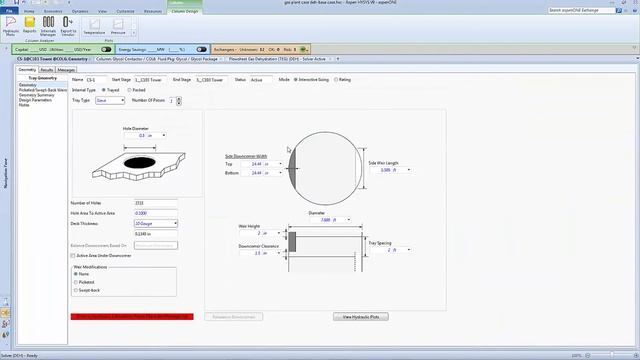Open the Side Weir Length unit dropdown
The width and height of the screenshot is (640, 360).
tap(409, 170)
